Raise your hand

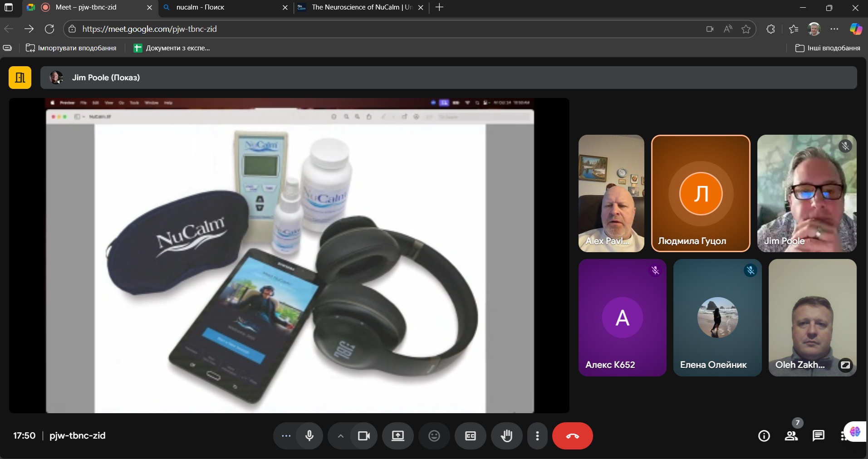coord(506,436)
